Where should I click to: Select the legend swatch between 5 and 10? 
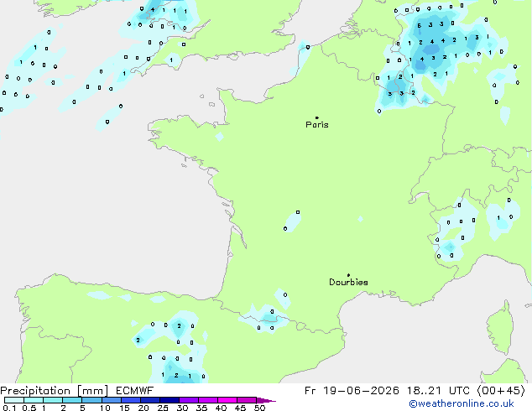(91, 400)
